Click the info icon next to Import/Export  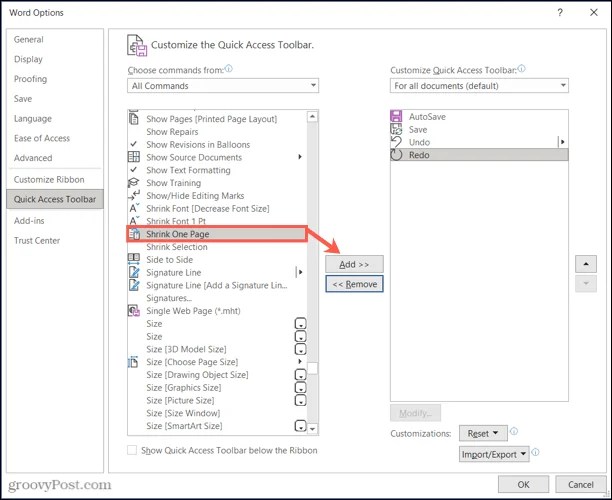[x=536, y=452]
